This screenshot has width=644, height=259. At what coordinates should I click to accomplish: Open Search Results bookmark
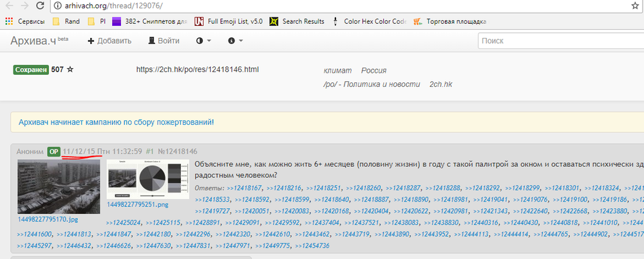[297, 21]
